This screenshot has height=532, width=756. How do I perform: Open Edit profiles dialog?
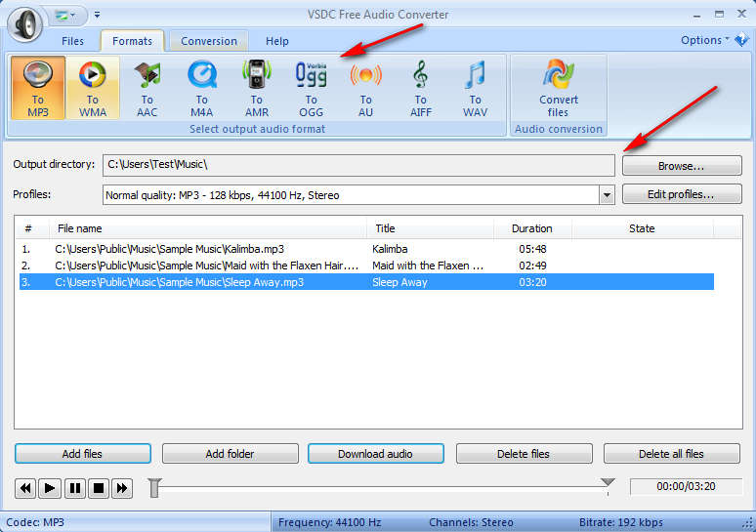tap(682, 194)
